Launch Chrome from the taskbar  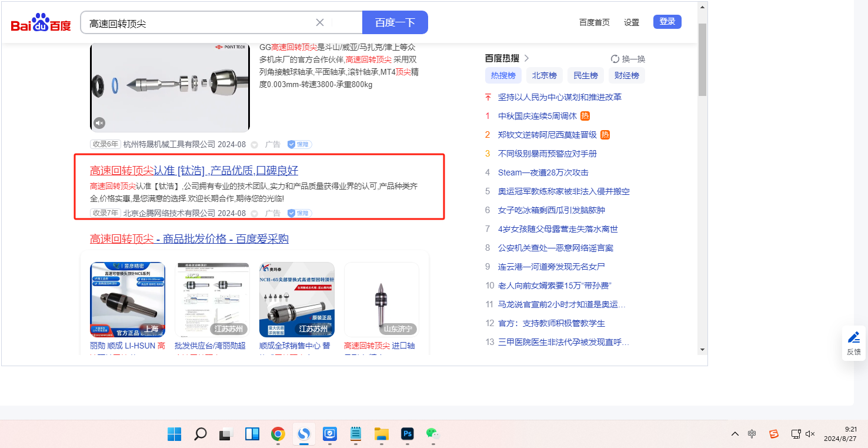[x=278, y=434]
